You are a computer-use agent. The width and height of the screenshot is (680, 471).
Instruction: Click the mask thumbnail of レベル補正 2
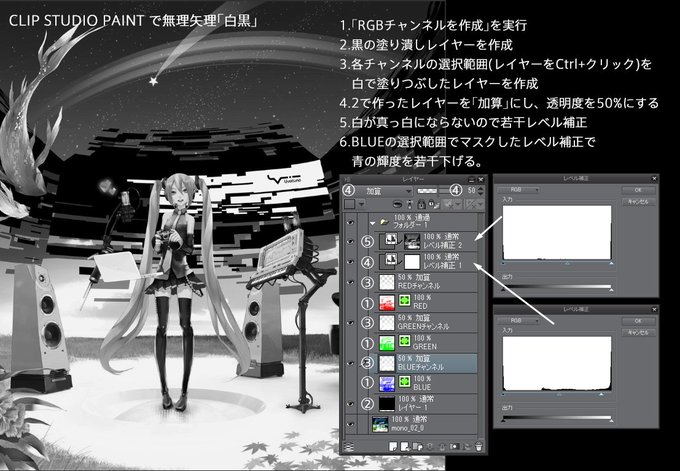(412, 242)
